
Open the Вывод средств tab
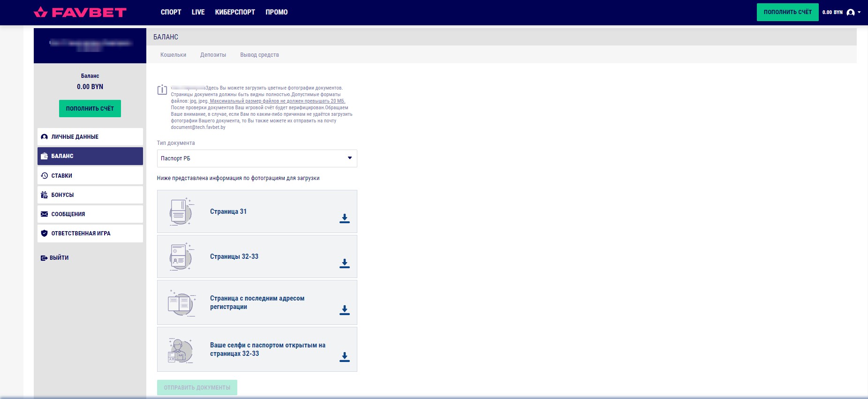click(x=259, y=55)
